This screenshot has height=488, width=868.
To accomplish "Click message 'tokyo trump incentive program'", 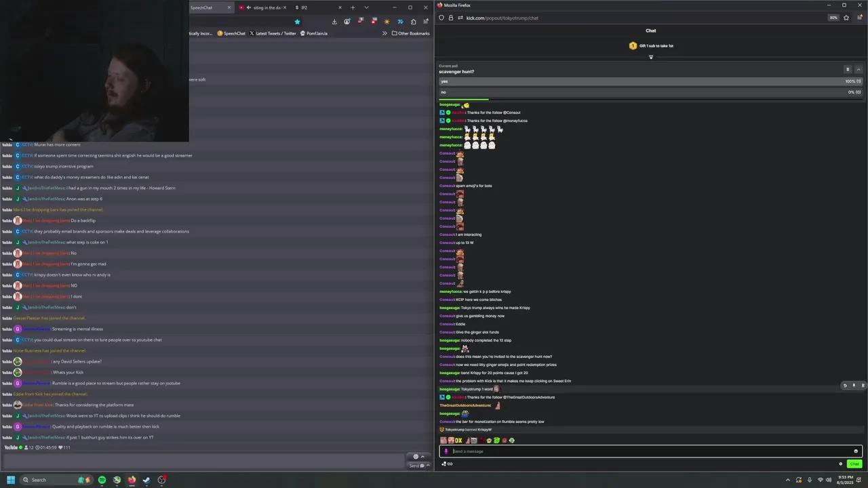I will (64, 166).
